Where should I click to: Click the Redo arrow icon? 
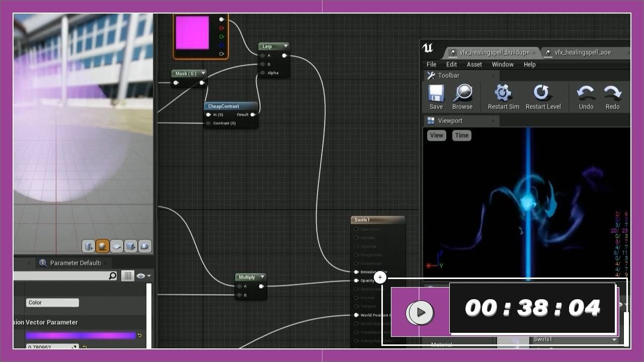coord(612,93)
